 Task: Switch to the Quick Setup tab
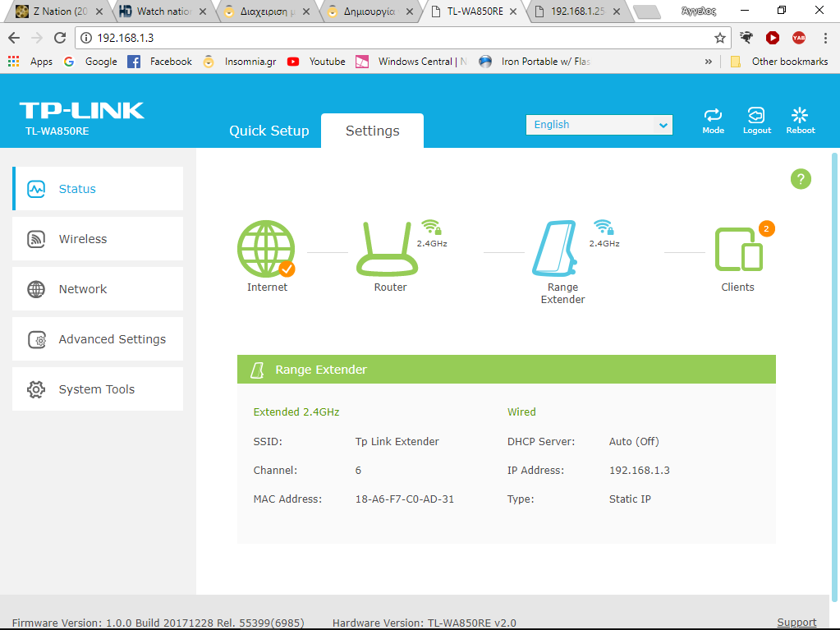(x=269, y=131)
